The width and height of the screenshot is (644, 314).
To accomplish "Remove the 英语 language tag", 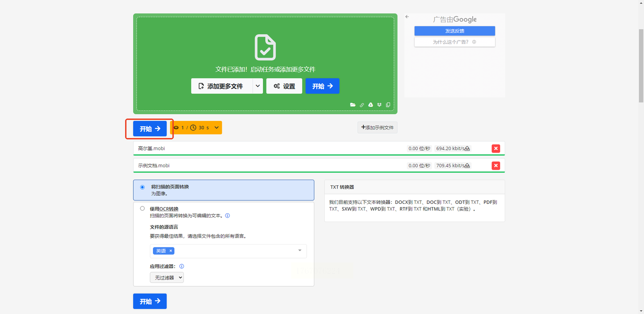I will click(x=170, y=251).
